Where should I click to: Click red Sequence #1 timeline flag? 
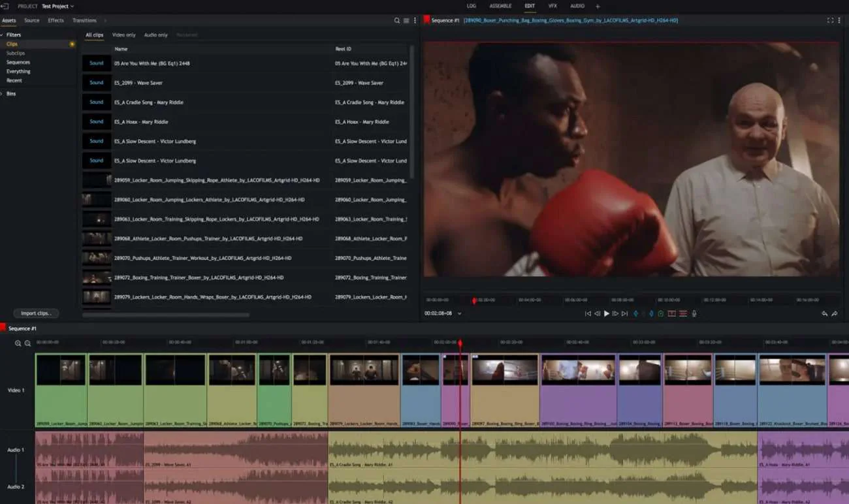point(3,328)
